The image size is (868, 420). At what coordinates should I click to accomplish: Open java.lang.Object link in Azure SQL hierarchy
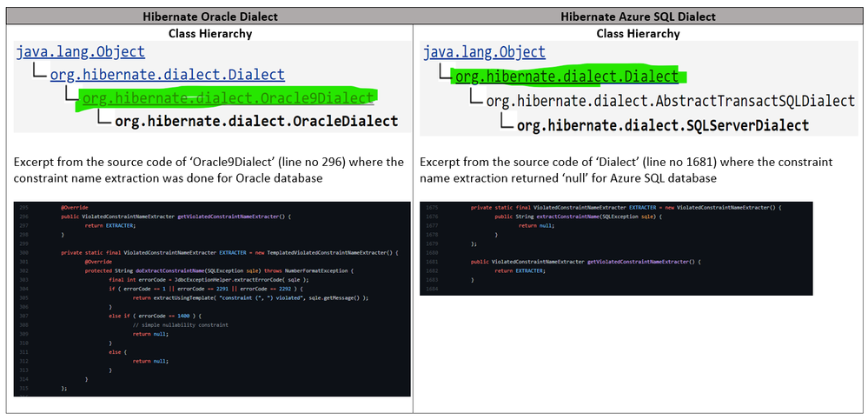pyautogui.click(x=484, y=53)
